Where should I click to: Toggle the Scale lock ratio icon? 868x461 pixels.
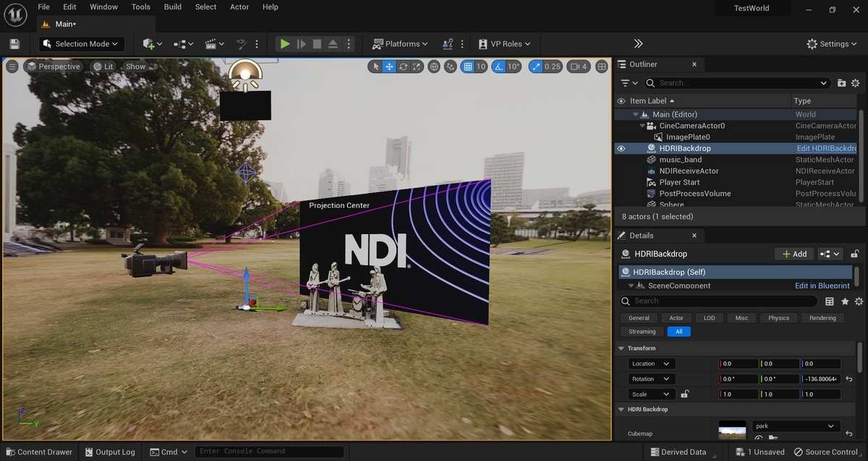coord(685,394)
